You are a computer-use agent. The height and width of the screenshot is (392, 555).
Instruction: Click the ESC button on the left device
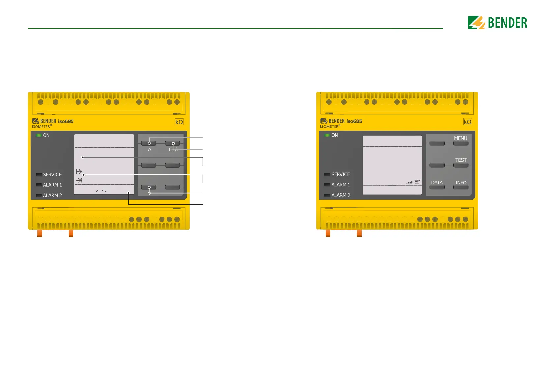[173, 143]
